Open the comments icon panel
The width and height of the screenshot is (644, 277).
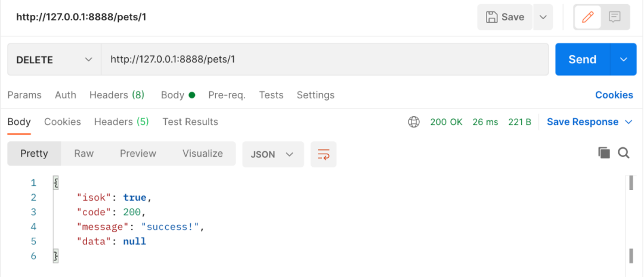click(614, 17)
